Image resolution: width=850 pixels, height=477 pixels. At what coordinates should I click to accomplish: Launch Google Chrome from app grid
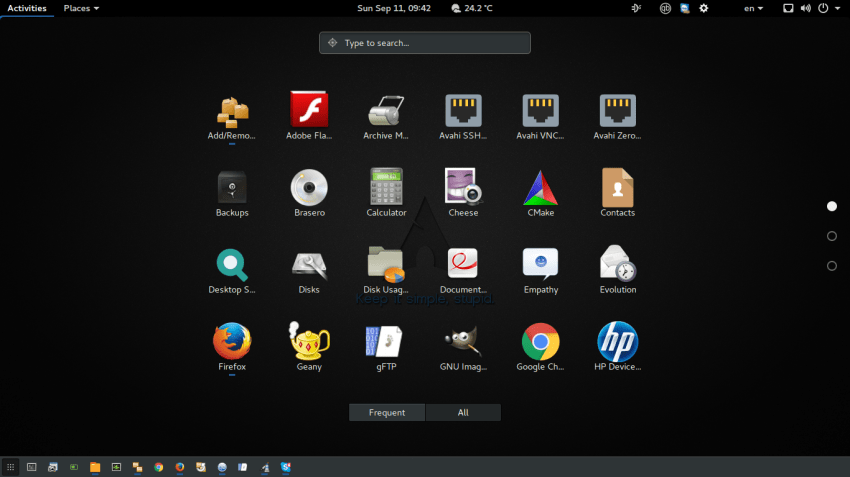coord(540,342)
